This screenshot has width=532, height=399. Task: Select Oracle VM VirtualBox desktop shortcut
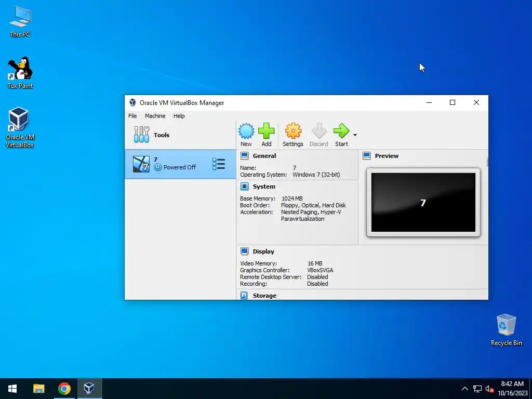coord(20,128)
